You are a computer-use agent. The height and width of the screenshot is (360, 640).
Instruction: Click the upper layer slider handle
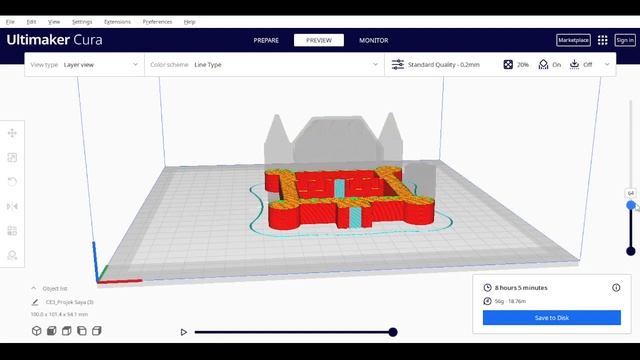[x=631, y=205]
